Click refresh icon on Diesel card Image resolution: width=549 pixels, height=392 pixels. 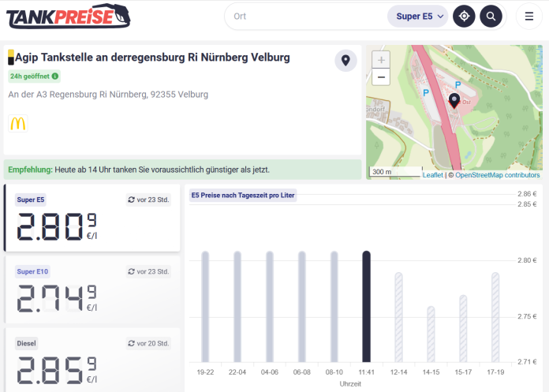[x=131, y=343]
